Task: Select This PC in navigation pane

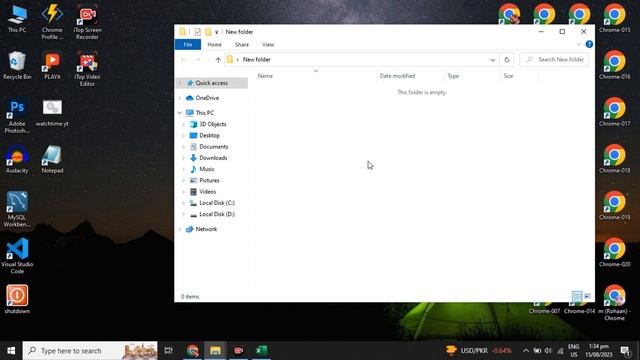Action: point(204,113)
